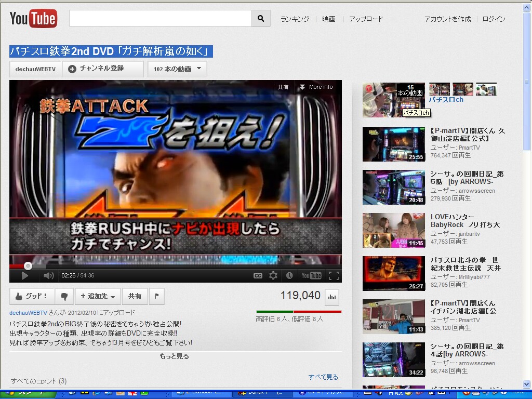Image resolution: width=532 pixels, height=399 pixels.
Task: Mute the video volume
Action: pyautogui.click(x=49, y=275)
